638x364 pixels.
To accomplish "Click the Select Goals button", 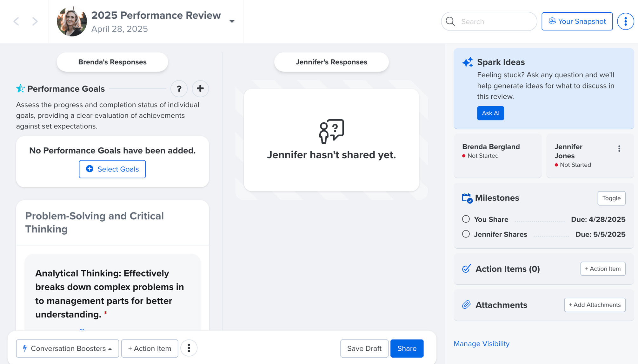I will point(112,169).
